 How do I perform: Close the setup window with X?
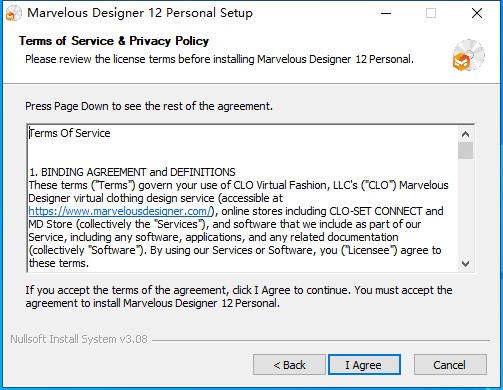click(x=477, y=13)
